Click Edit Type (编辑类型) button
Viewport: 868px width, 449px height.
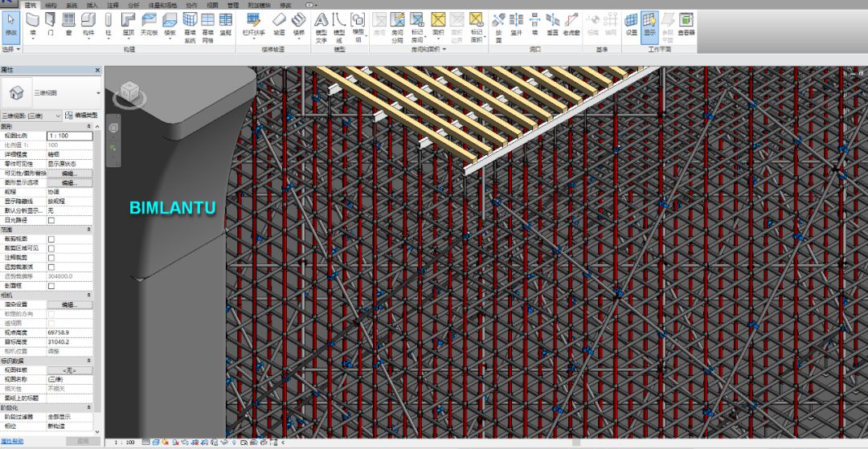(x=81, y=116)
